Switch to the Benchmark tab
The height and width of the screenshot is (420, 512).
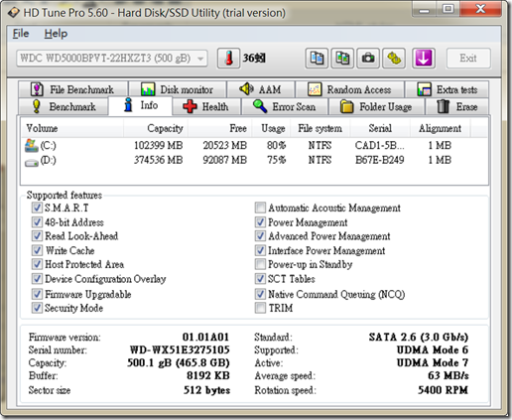64,106
